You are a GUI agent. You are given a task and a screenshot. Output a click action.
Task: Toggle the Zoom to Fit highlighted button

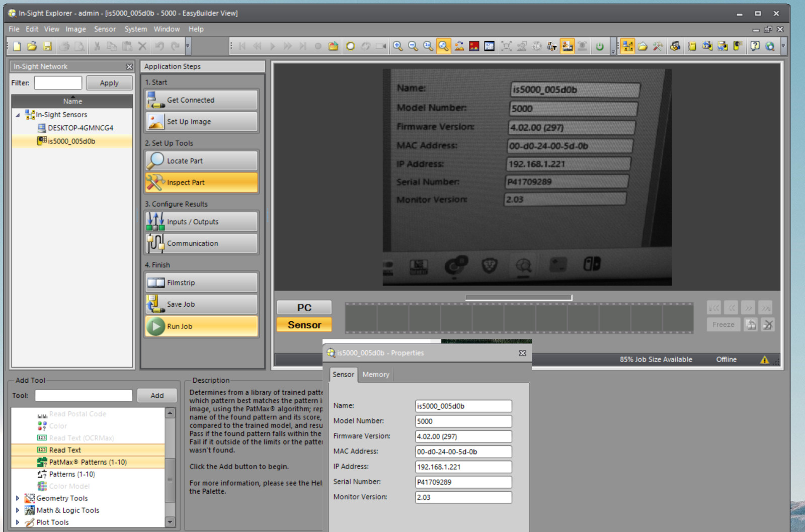coord(443,46)
